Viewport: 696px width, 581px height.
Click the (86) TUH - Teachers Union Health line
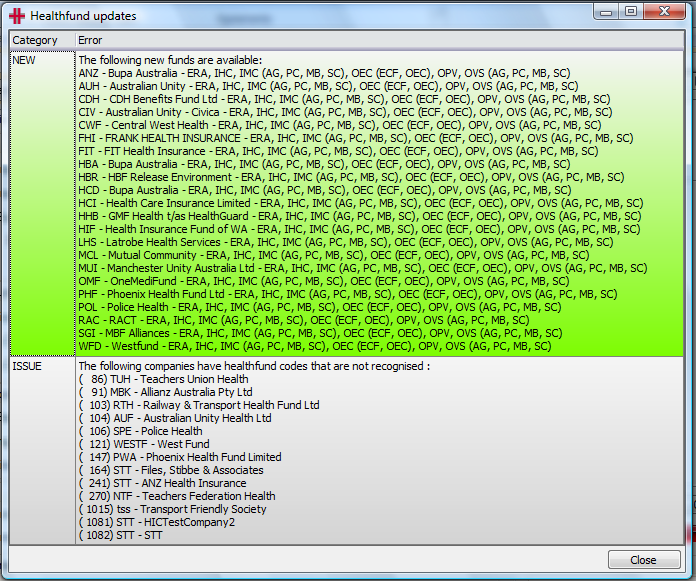pos(164,379)
